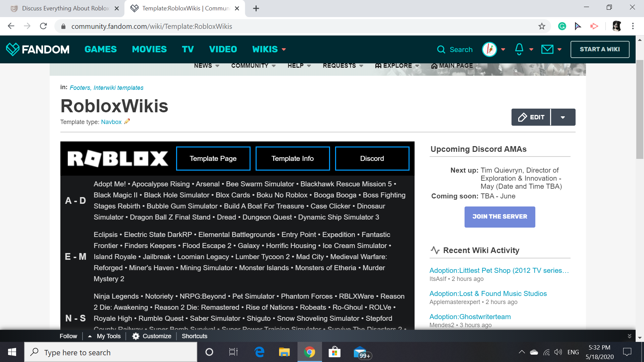Image resolution: width=644 pixels, height=362 pixels.
Task: Click the Windows taskbar search field
Action: pos(111,352)
